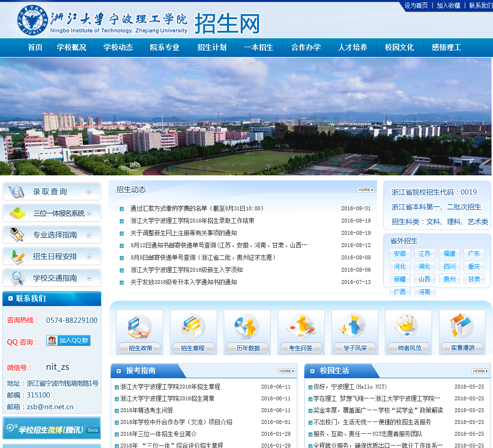Select 重庆 province button
The image size is (493, 448).
pyautogui.click(x=474, y=266)
